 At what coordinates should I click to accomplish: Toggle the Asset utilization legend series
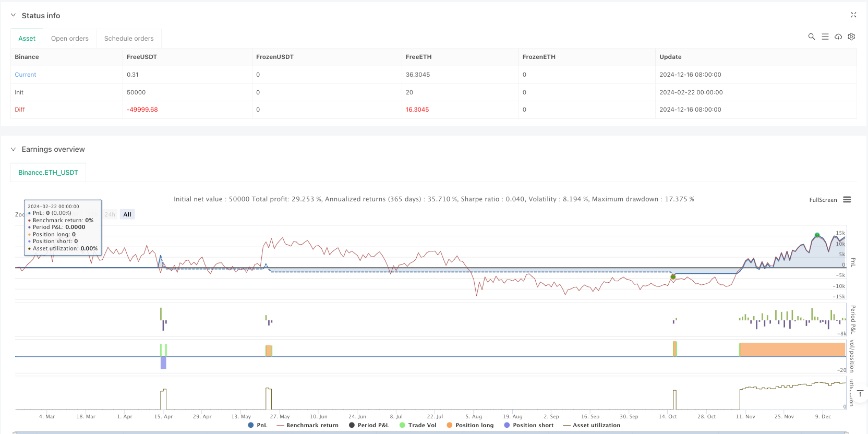tap(592, 425)
